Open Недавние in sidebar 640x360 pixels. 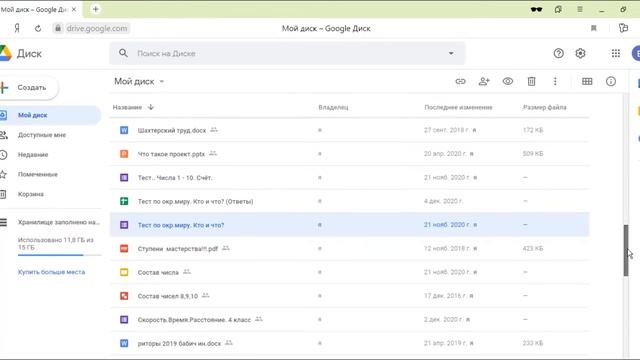click(33, 155)
